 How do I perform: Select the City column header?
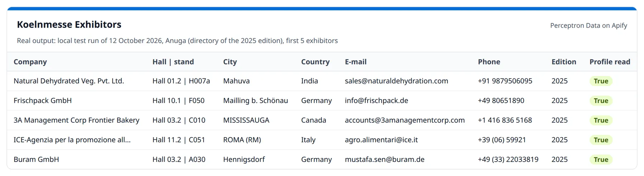[230, 62]
